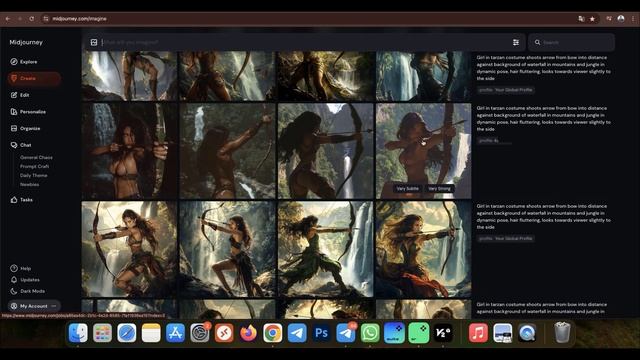Open the Personalize section
The width and height of the screenshot is (640, 360).
pos(28,112)
